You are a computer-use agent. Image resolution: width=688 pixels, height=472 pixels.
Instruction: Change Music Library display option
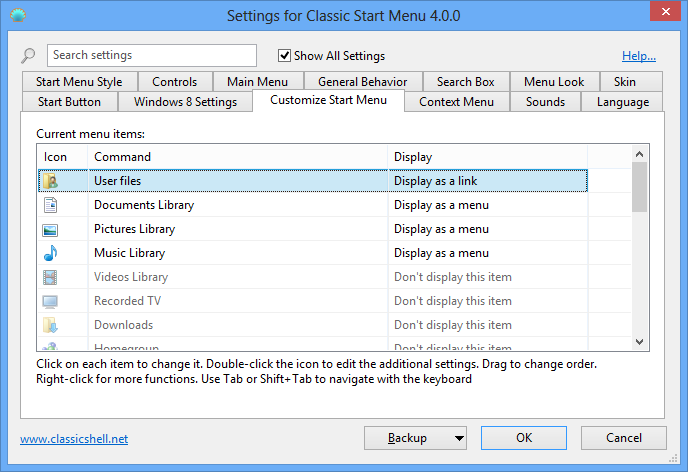click(486, 253)
